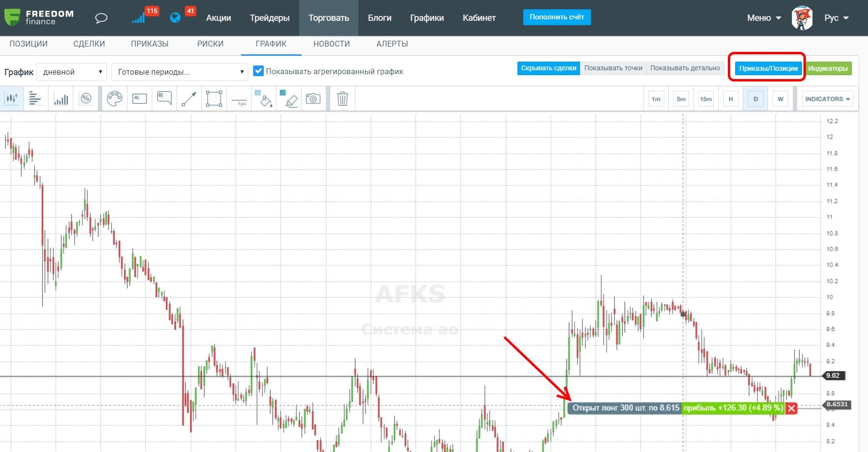Switch to hourly H timeframe
Viewport: 868px width, 452px height.
[731, 99]
